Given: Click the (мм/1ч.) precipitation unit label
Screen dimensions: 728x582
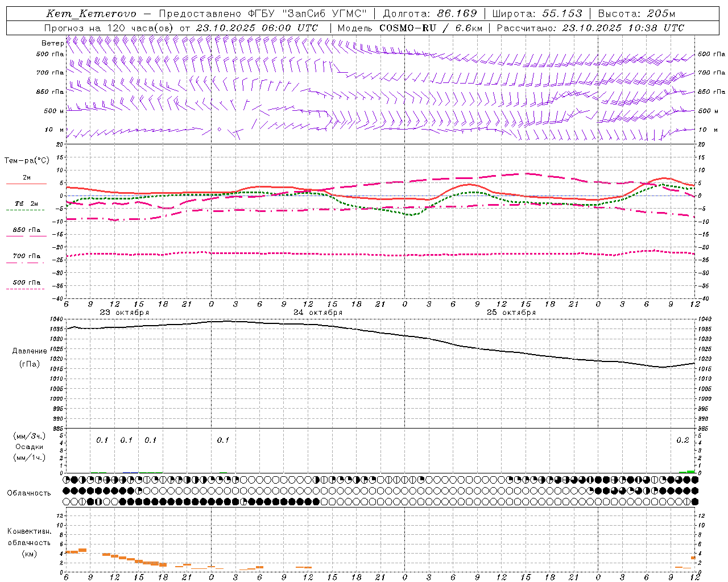Looking at the screenshot, I should point(30,457).
